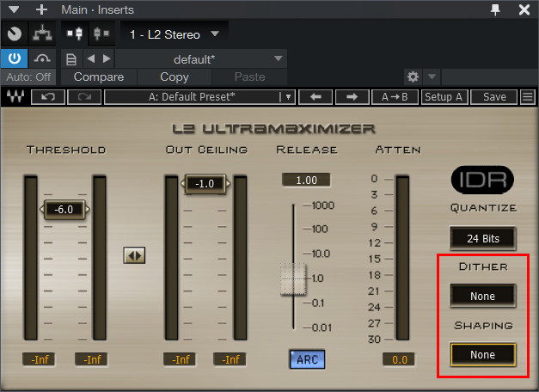Screen dimensions: 539x392
Task: Pin the plugin window
Action: coord(495,9)
